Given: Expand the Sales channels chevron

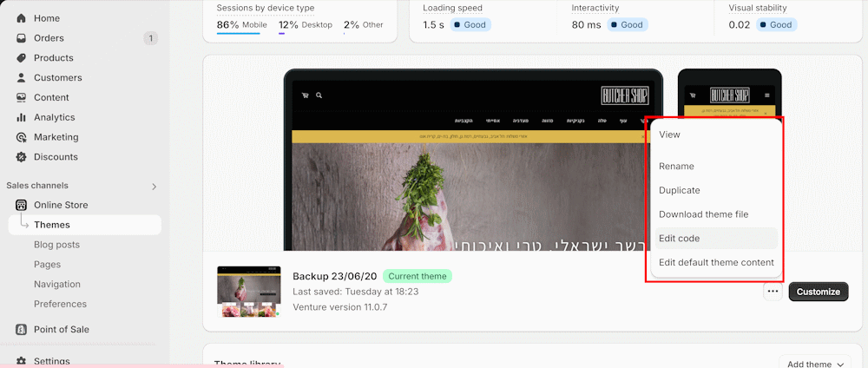Looking at the screenshot, I should [x=155, y=186].
